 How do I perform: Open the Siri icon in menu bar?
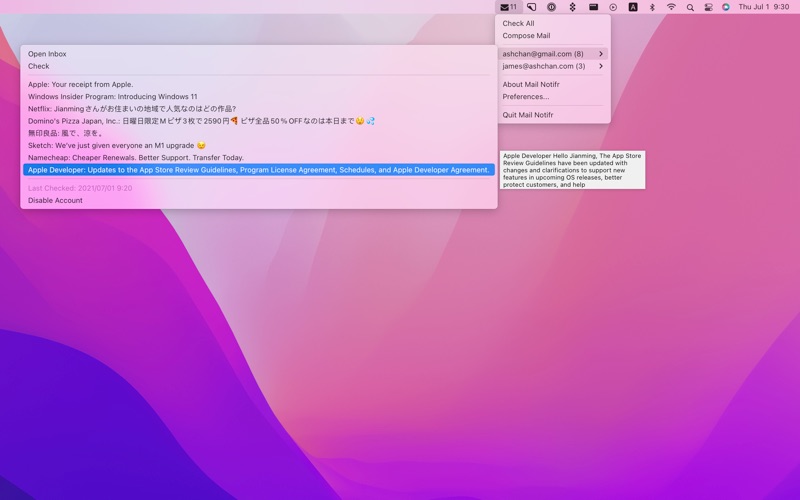[726, 7]
